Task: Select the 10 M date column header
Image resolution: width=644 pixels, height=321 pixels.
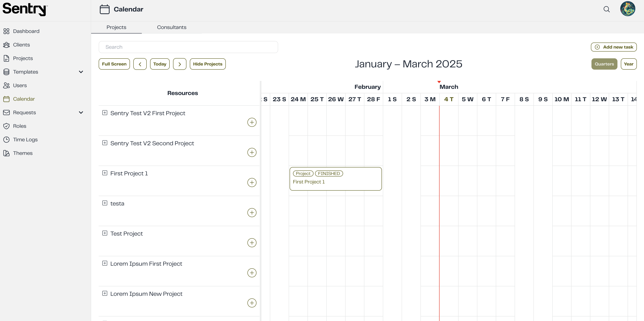Action: (x=562, y=99)
